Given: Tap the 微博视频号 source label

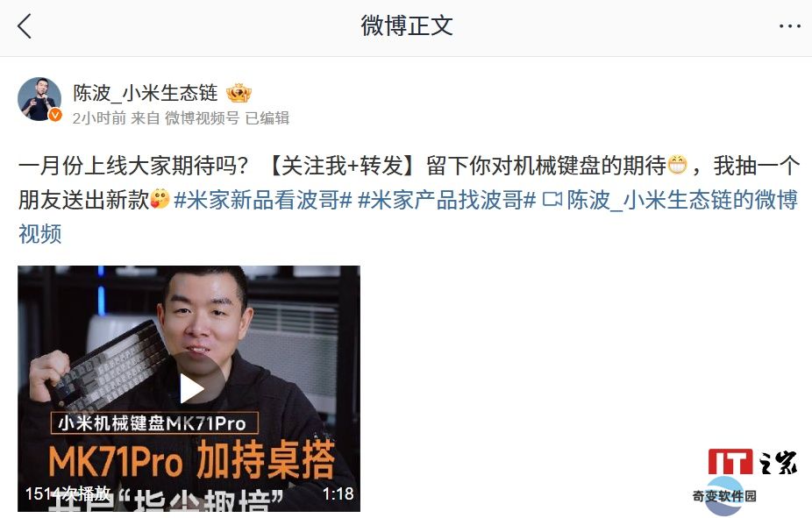Looking at the screenshot, I should (x=202, y=118).
